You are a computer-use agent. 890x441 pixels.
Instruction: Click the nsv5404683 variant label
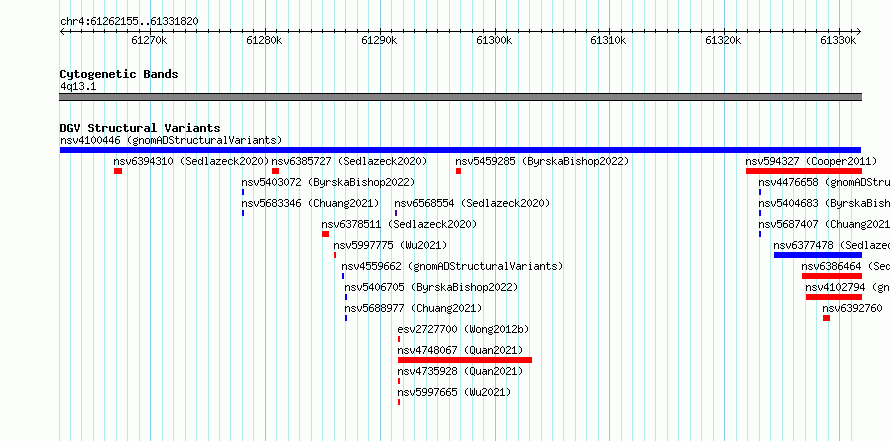point(824,203)
